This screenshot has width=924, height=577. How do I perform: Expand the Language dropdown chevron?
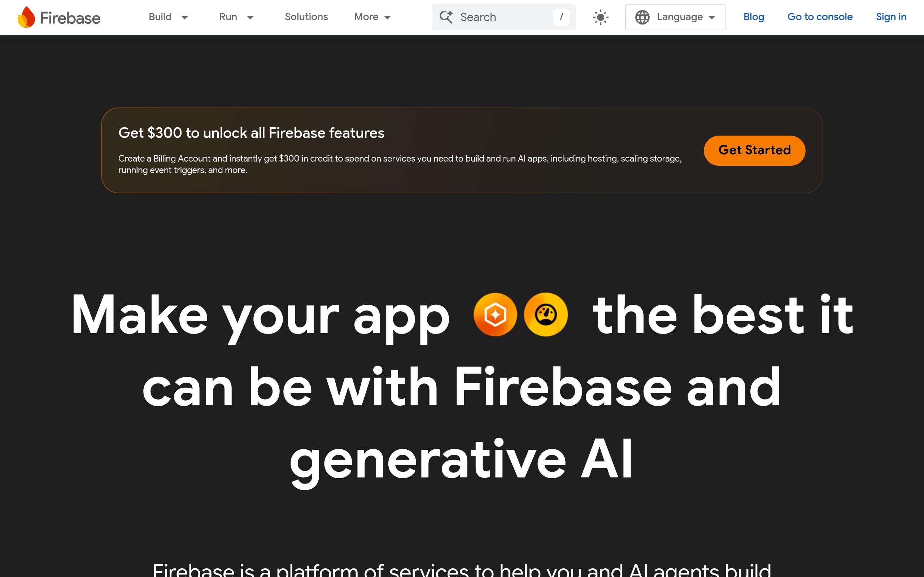(712, 17)
